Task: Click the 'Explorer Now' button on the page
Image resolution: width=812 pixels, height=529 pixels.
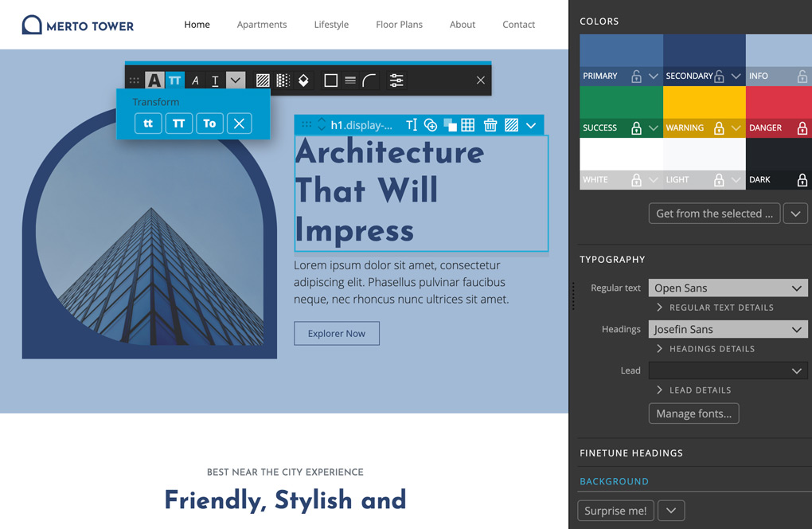Action: (337, 334)
